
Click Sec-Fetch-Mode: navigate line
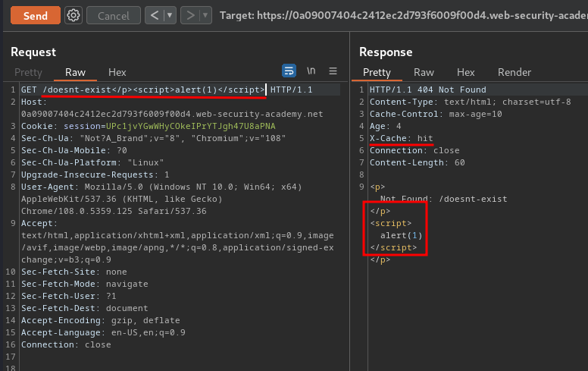(84, 284)
